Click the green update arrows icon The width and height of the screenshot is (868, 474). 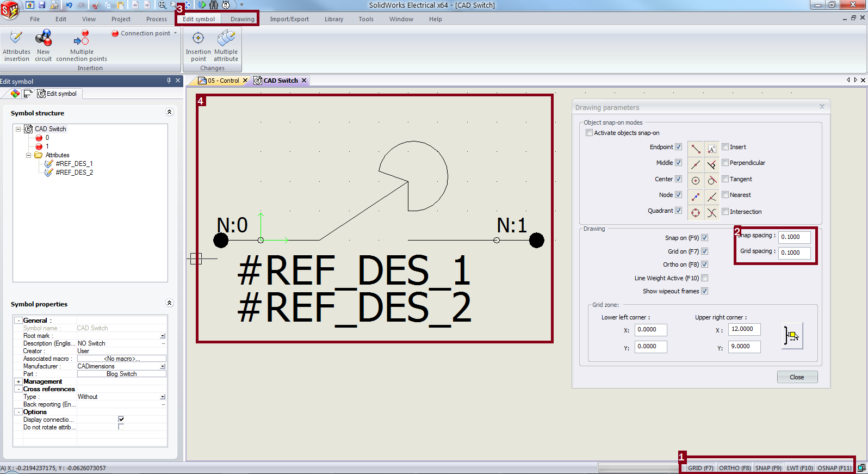pos(202,5)
